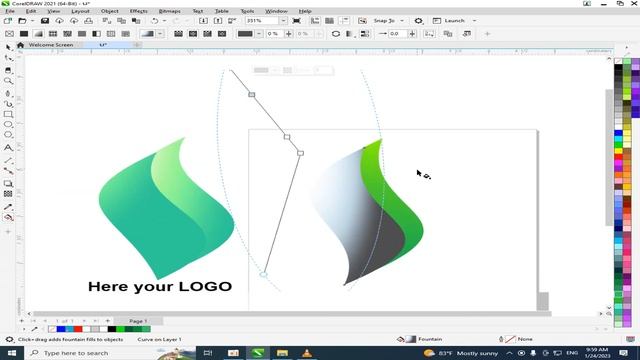The image size is (640, 360).
Task: Open the Windows Start menu
Action: (12, 353)
